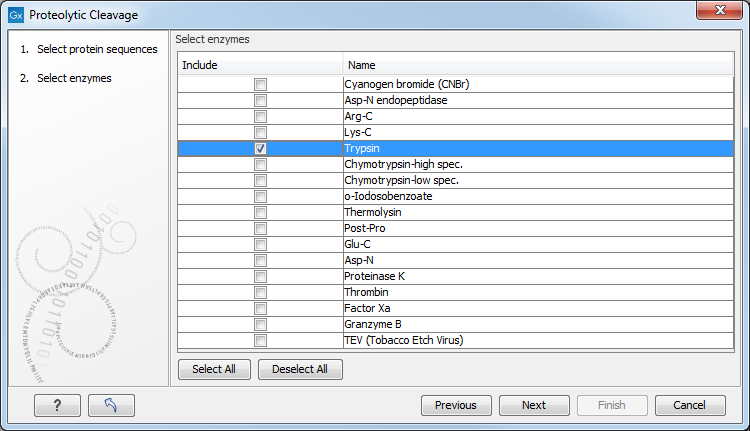The height and width of the screenshot is (431, 750).
Task: Click the Include column header
Action: tap(260, 65)
